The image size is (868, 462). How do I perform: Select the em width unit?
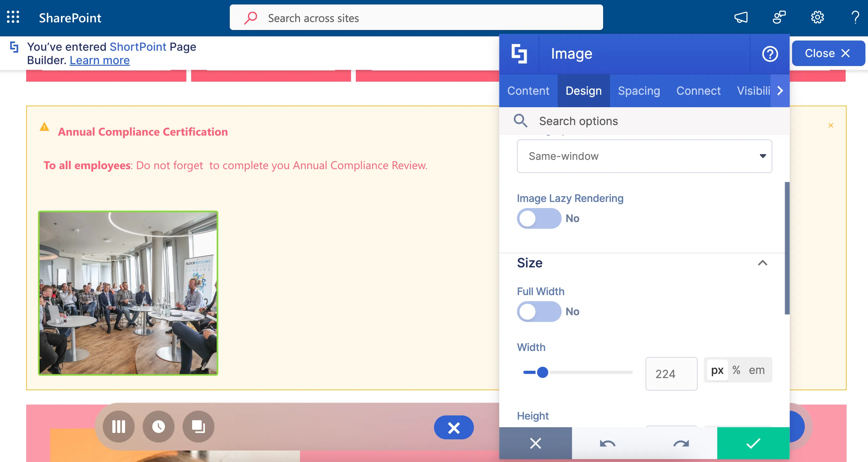coord(757,370)
